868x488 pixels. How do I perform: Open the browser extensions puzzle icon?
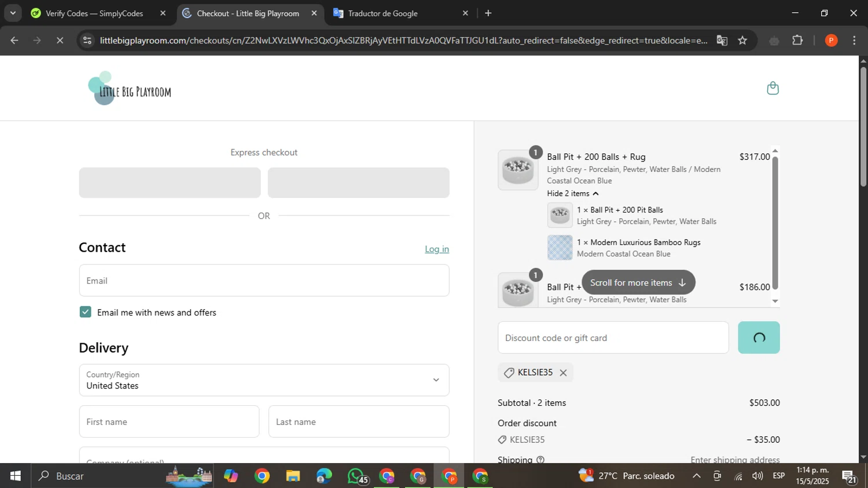pyautogui.click(x=797, y=41)
